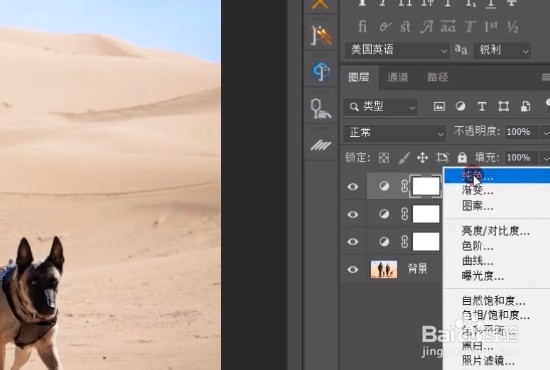Toggle titling alternates T button
This screenshot has height=370, width=550.
(x=470, y=27)
